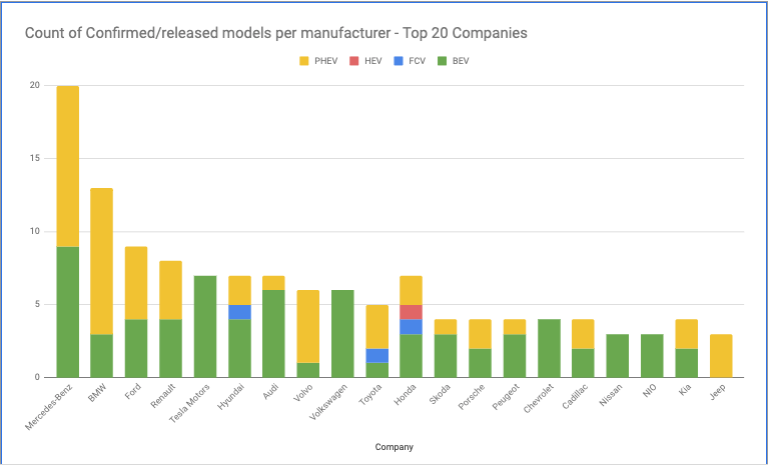
Task: Click the Company axis title
Action: (394, 447)
